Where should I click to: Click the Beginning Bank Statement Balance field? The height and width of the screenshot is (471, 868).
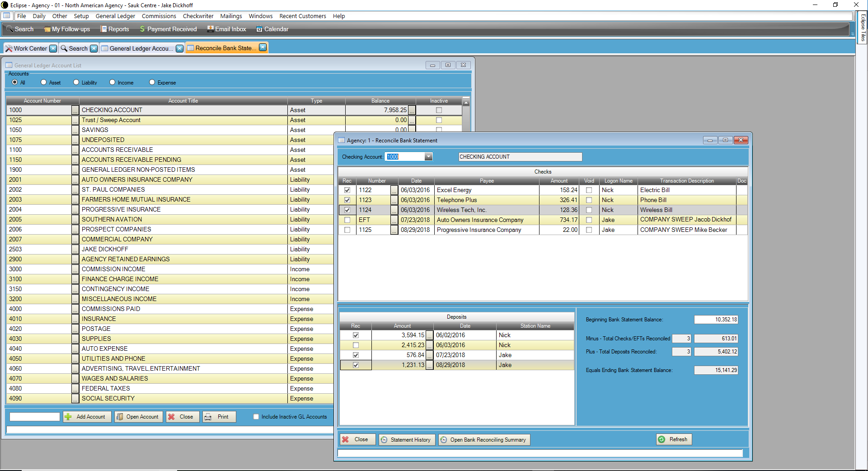click(x=716, y=320)
